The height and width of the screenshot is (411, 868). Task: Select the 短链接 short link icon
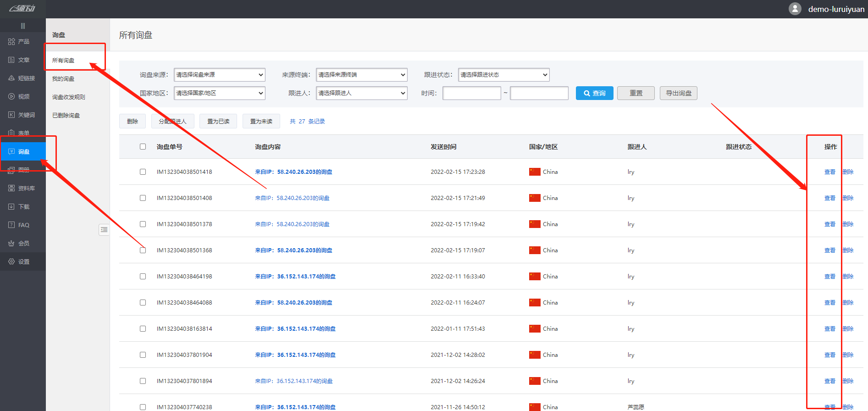11,78
